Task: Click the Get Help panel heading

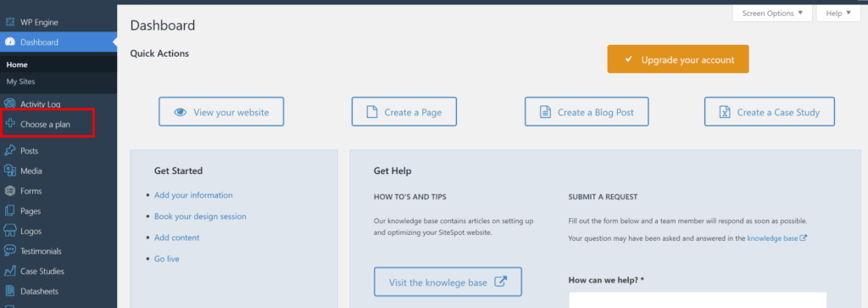Action: [x=392, y=171]
